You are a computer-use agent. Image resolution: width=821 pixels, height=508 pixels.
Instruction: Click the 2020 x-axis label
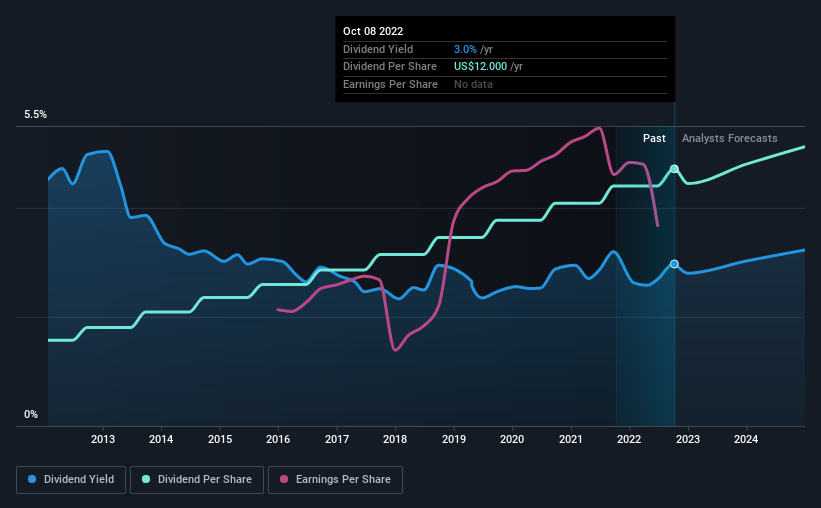512,439
